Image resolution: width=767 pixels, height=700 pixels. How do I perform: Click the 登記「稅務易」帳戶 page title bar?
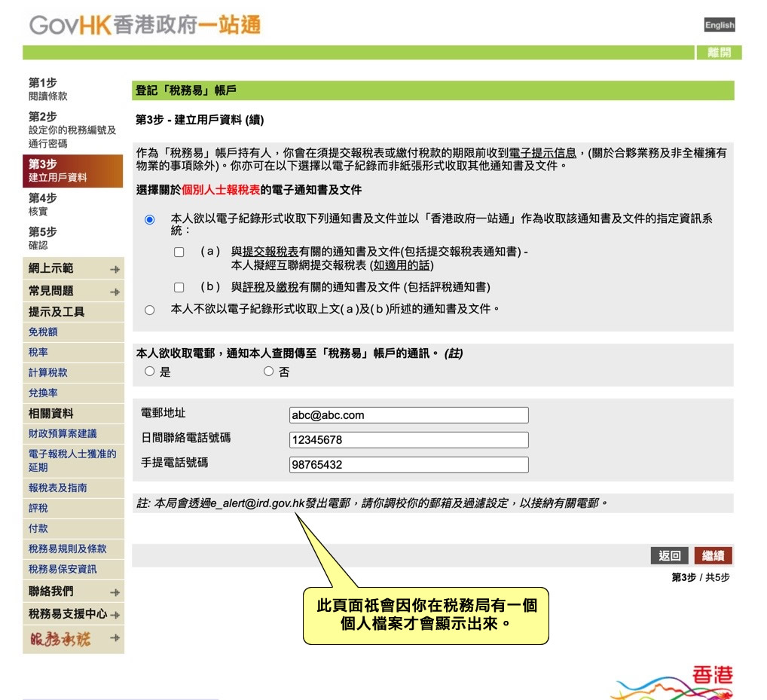pos(433,90)
